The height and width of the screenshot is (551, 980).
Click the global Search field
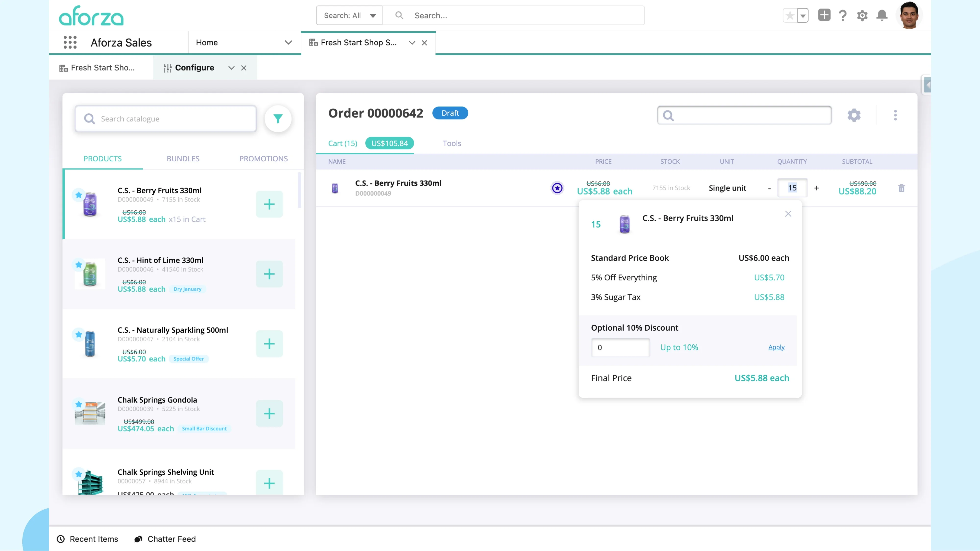coord(514,16)
